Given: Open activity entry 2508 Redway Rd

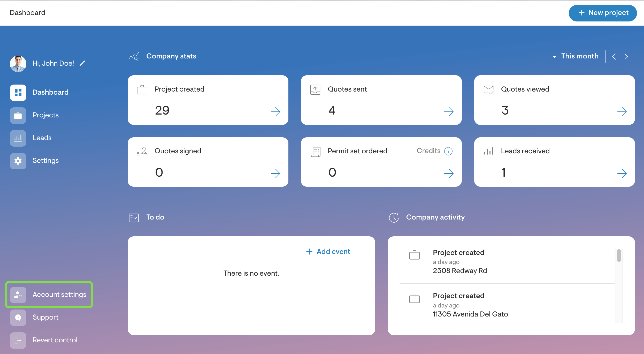Looking at the screenshot, I should click(x=507, y=261).
